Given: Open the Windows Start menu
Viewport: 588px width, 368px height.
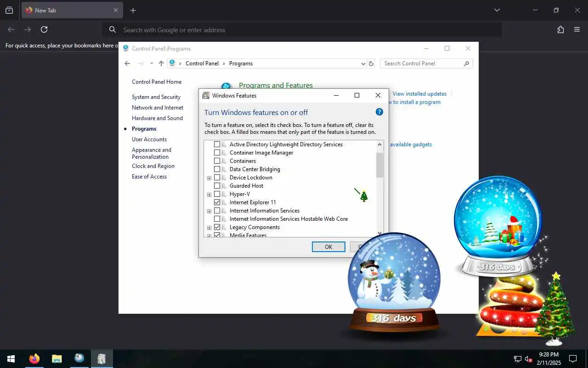Looking at the screenshot, I should coord(11,359).
